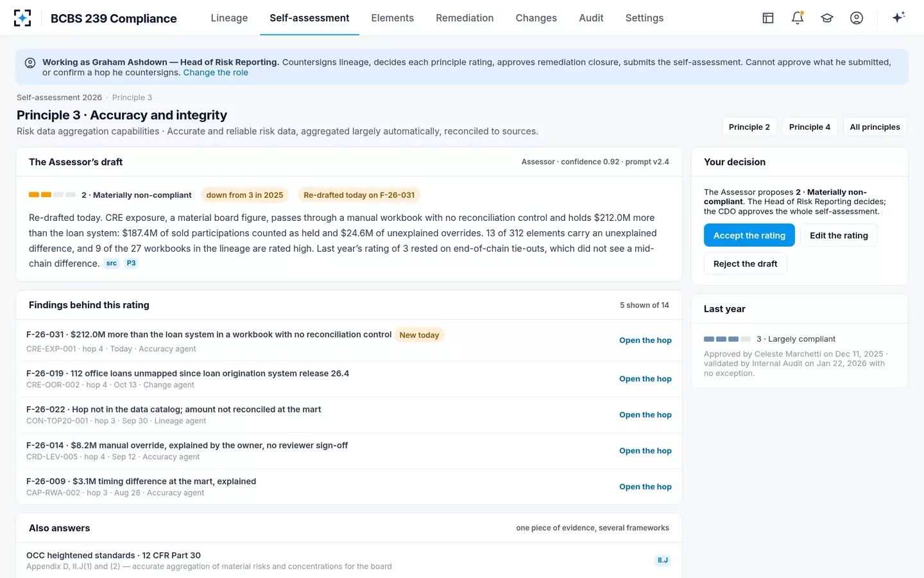Open the layout panel icon in header
The image size is (924, 578).
768,18
